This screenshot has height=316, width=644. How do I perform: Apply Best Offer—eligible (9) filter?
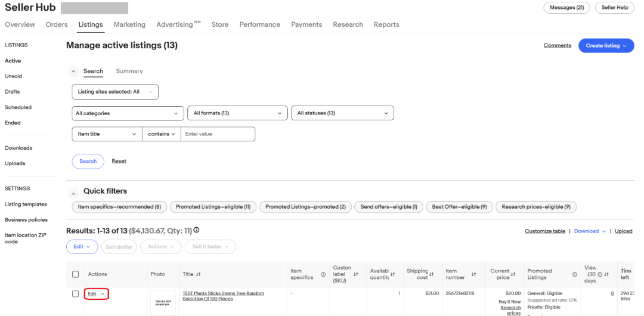pyautogui.click(x=460, y=207)
